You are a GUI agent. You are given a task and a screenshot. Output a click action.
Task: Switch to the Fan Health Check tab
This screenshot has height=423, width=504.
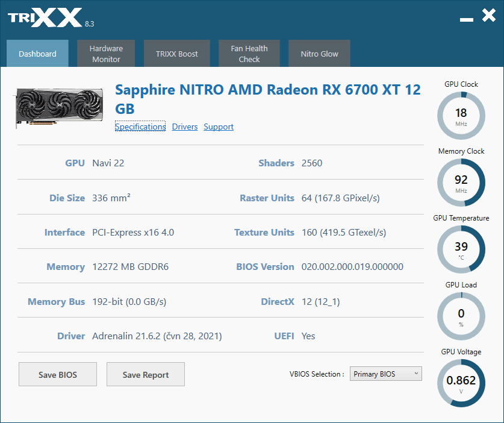click(x=249, y=53)
